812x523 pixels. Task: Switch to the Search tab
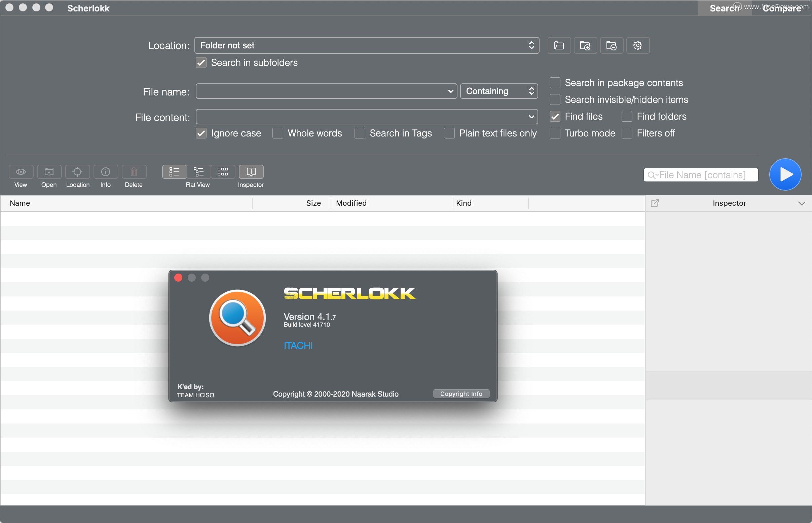pyautogui.click(x=724, y=8)
